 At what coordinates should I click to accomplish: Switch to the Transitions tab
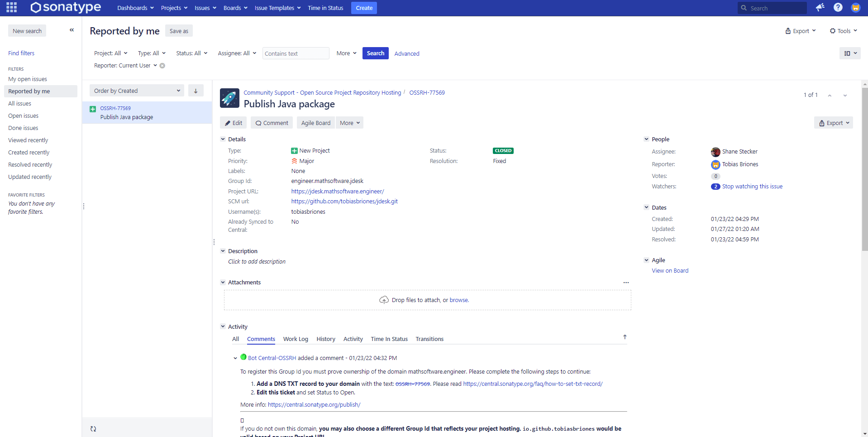click(x=429, y=339)
